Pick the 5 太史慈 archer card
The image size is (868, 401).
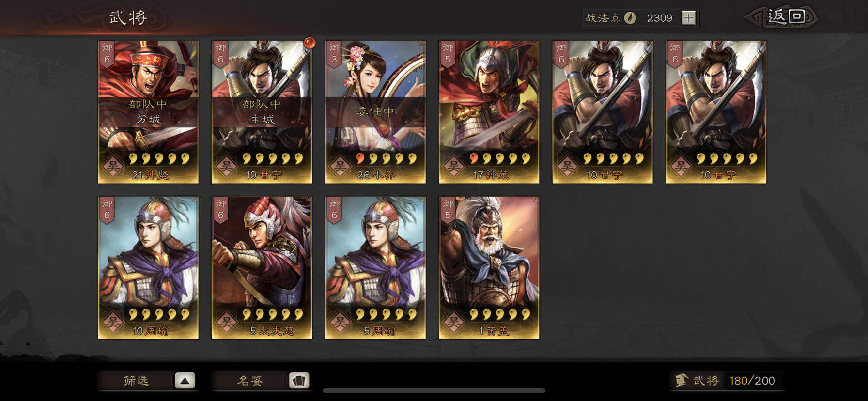click(x=262, y=268)
